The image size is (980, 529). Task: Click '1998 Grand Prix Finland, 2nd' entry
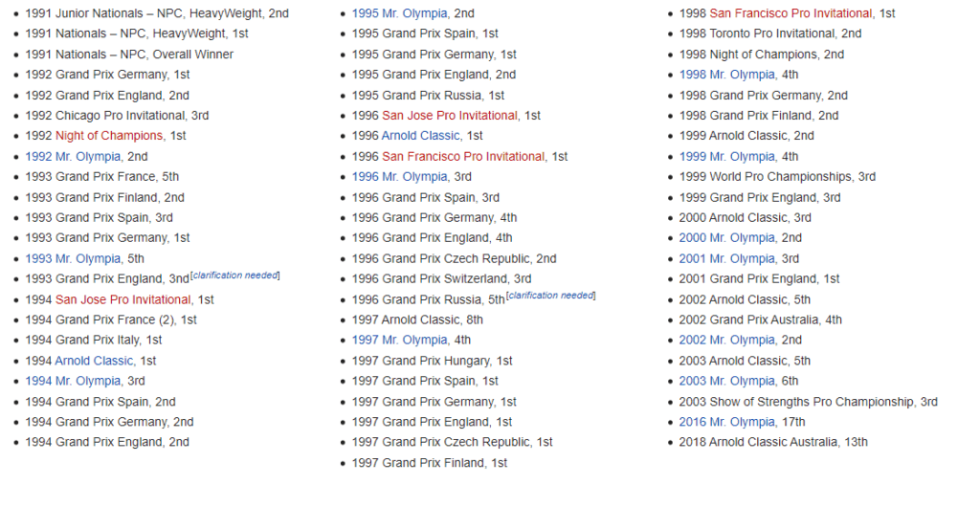(x=759, y=115)
